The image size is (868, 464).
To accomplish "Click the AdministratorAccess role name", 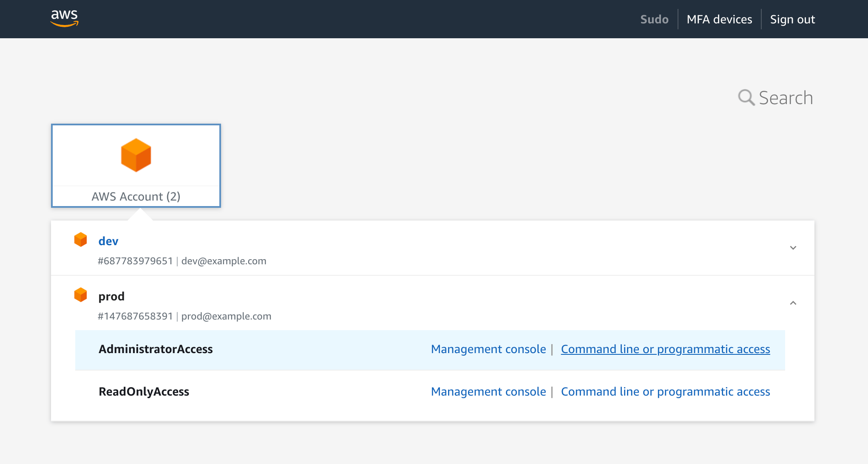I will [x=156, y=349].
